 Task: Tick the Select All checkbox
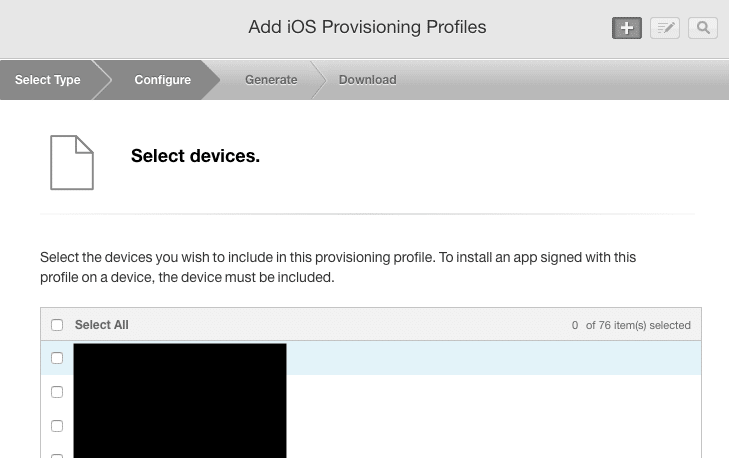[57, 325]
